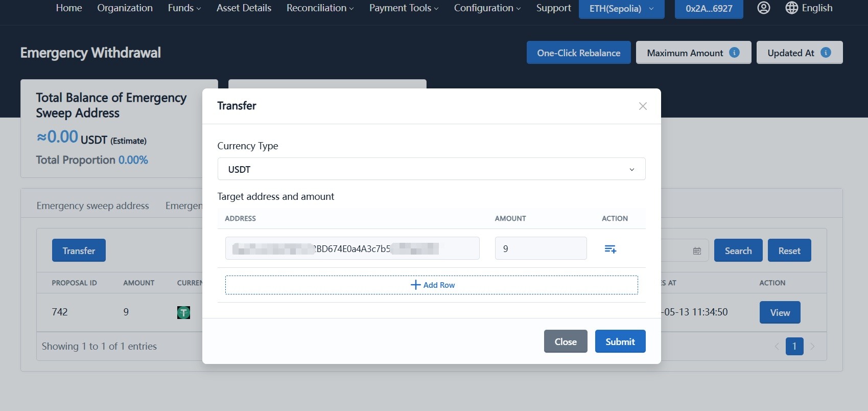Screen dimensions: 868x411
Task: Click Add Row in transfer table
Action: coord(431,285)
